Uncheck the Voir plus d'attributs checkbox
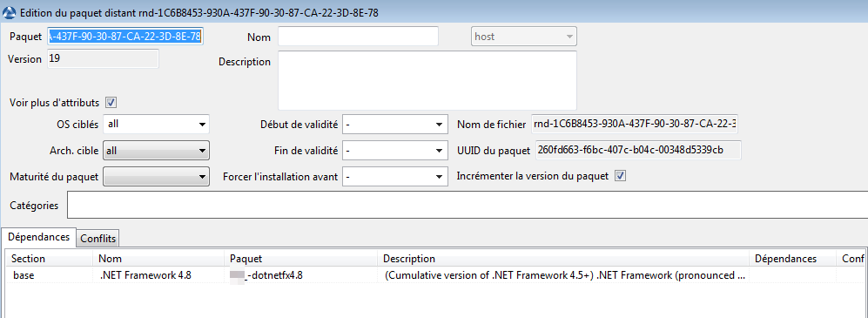 [111, 103]
